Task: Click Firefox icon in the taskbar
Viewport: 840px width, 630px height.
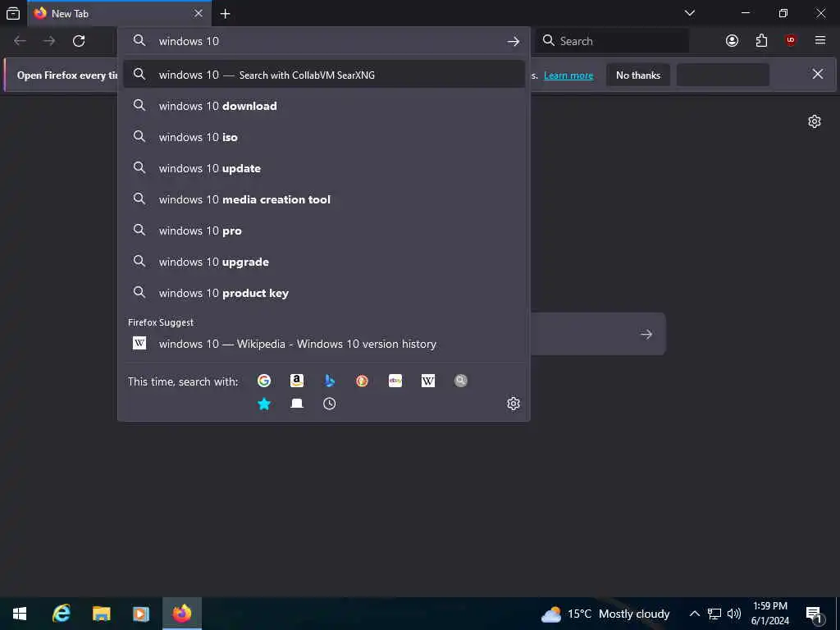Action: [x=182, y=614]
